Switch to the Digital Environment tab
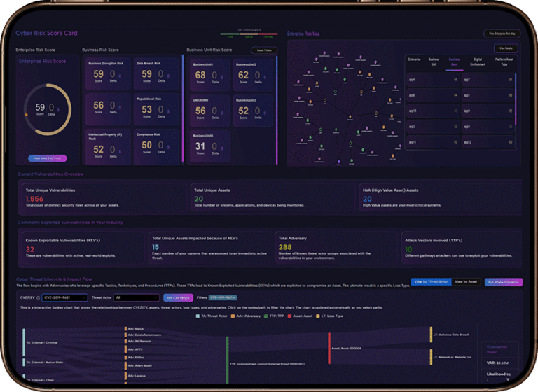The width and height of the screenshot is (538, 392). click(x=477, y=62)
